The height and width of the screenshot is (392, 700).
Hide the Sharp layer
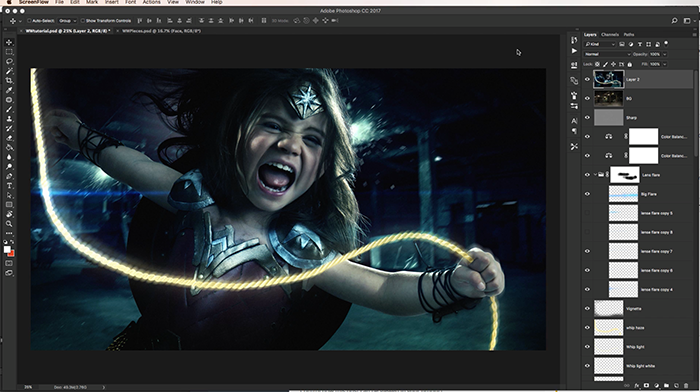[588, 118]
